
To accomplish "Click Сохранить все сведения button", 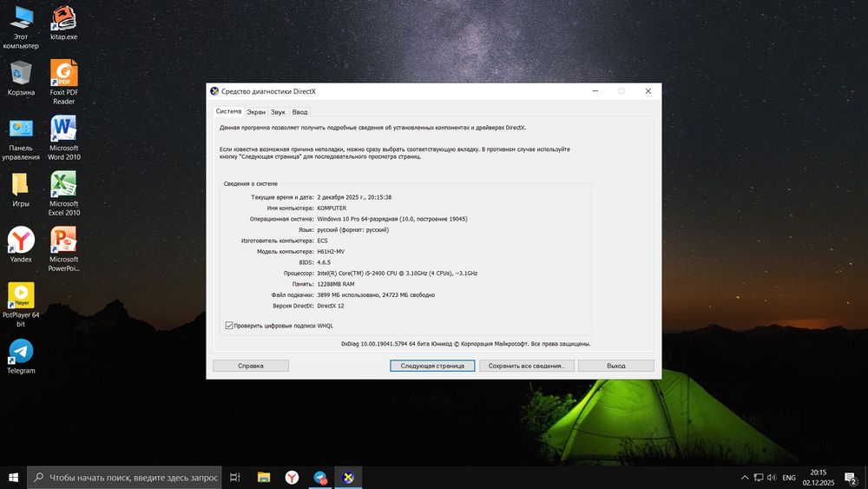I will click(x=527, y=366).
